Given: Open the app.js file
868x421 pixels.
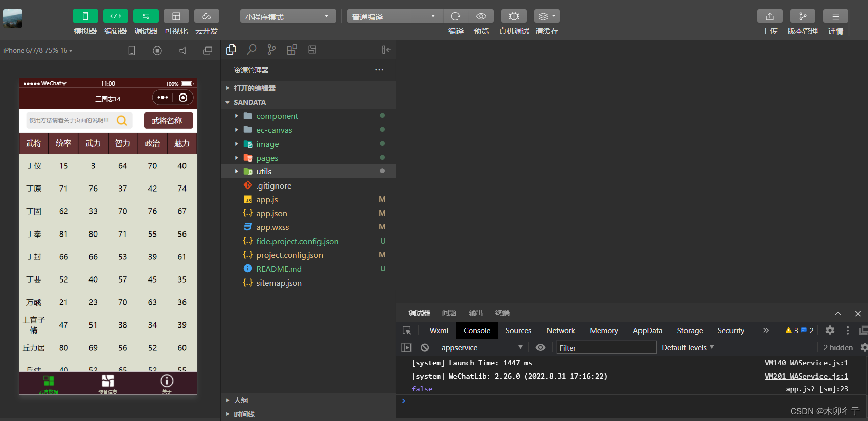Looking at the screenshot, I should click(x=308, y=199).
